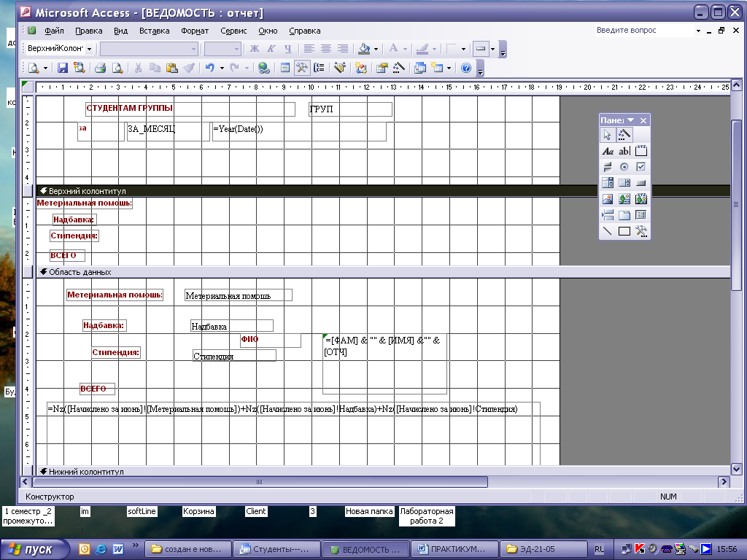
Task: Open ЭД-21-05 folder in taskbar
Action: click(x=543, y=549)
